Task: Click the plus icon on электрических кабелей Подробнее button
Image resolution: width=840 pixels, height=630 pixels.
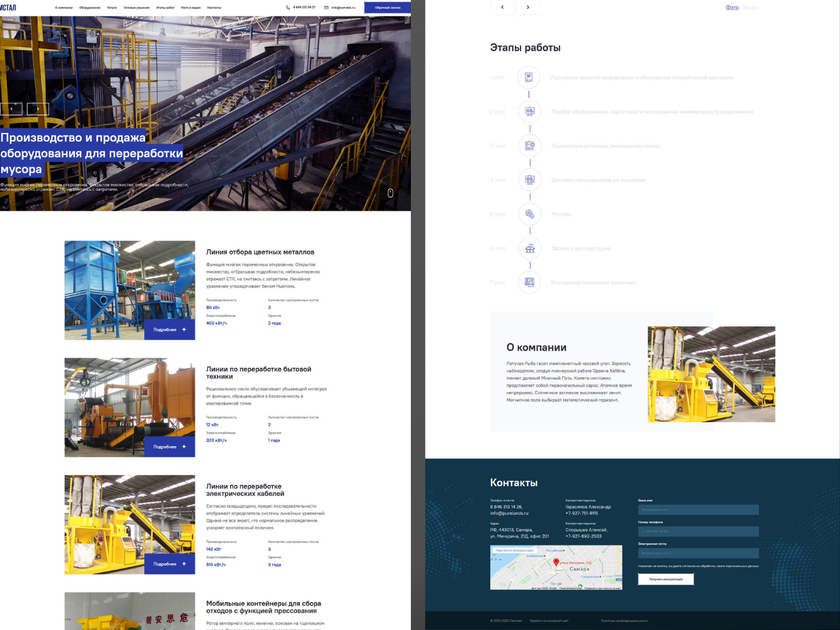Action: pyautogui.click(x=184, y=564)
